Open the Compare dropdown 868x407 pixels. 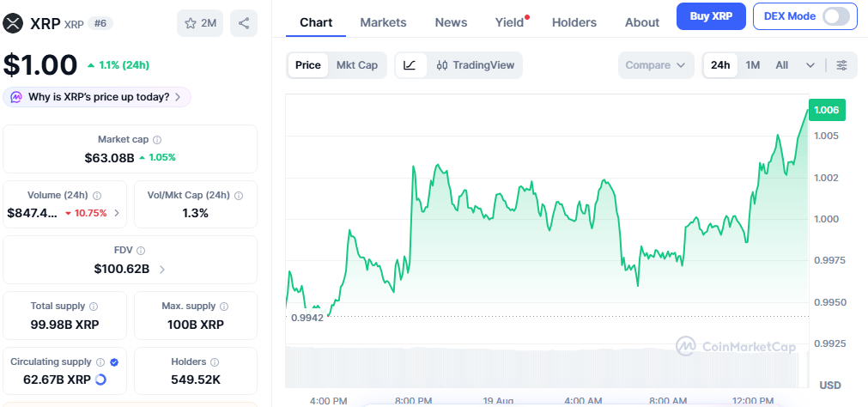pyautogui.click(x=656, y=65)
